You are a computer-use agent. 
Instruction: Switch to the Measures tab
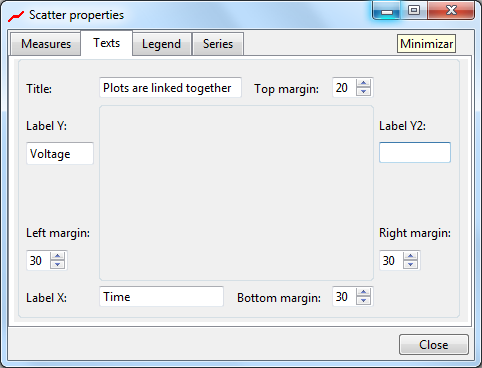pos(46,44)
